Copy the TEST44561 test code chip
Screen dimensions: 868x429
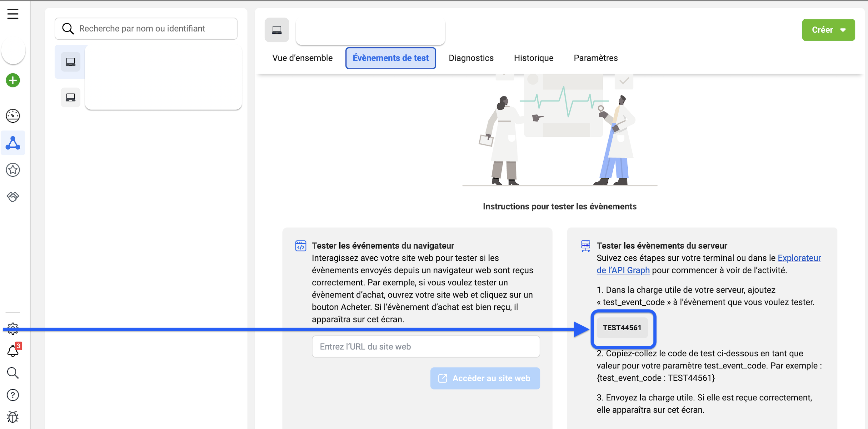(622, 328)
